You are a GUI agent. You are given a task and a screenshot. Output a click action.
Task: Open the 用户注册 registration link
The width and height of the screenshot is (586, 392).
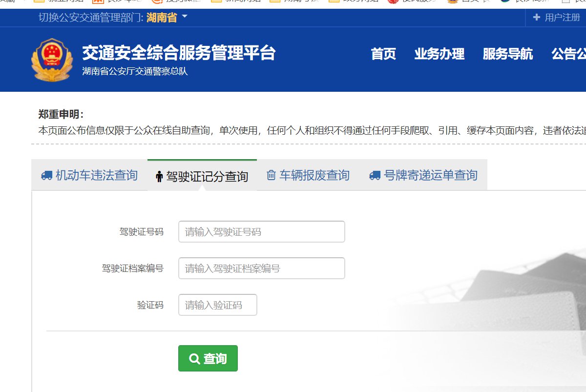562,18
